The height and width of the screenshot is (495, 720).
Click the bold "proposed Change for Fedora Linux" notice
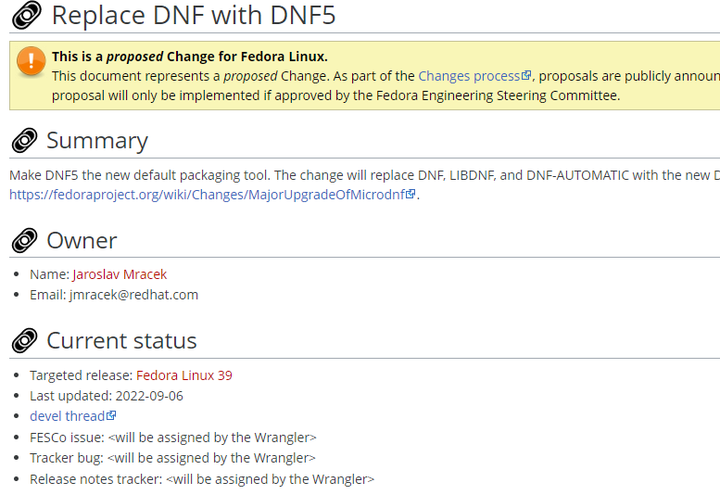pyautogui.click(x=190, y=56)
